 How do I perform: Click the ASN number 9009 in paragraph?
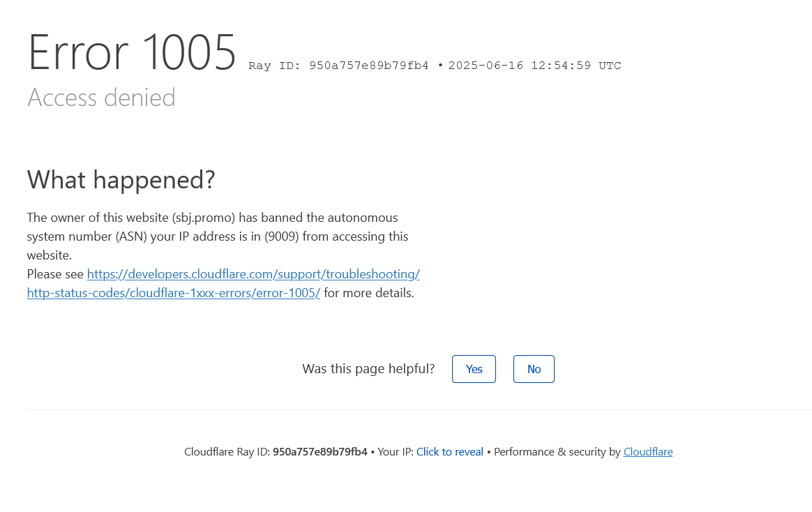(x=282, y=236)
